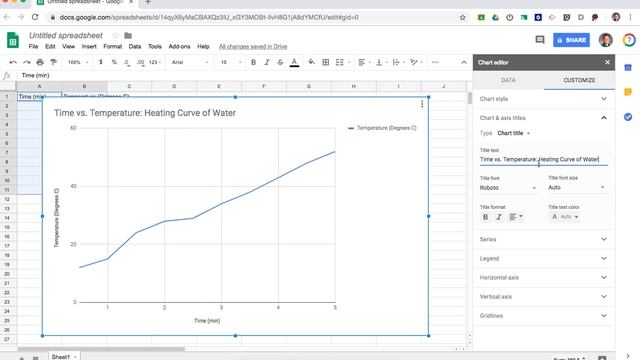Screen dimensions: 640x360
Task: Collapse Chart & axis titles section
Action: pyautogui.click(x=544, y=118)
